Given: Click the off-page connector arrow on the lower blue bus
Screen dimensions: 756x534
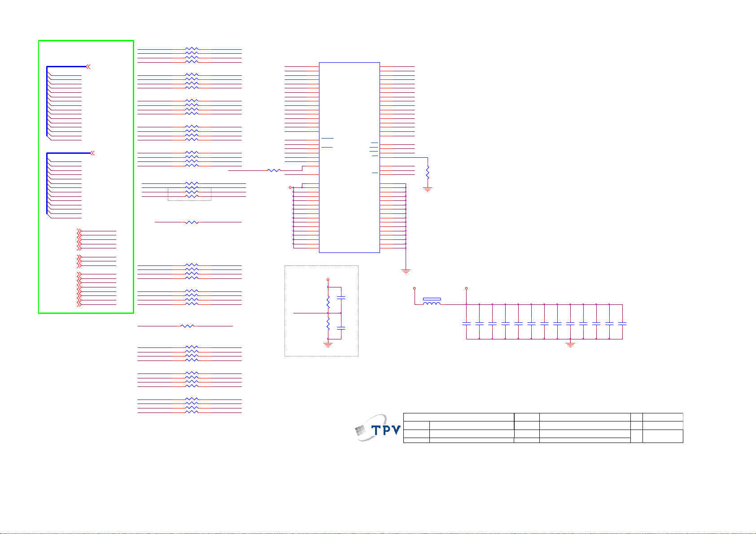Looking at the screenshot, I should coord(92,153).
